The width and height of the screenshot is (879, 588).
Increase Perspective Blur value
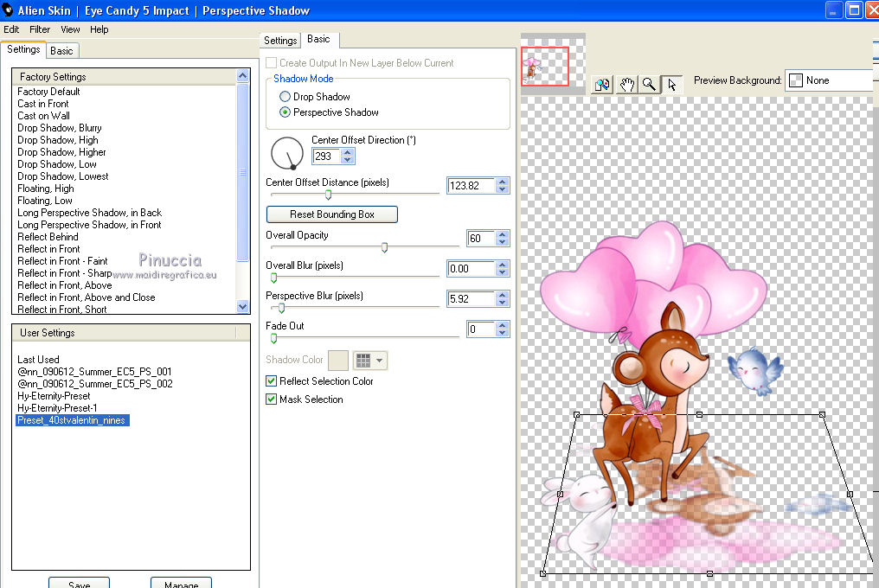coord(503,295)
